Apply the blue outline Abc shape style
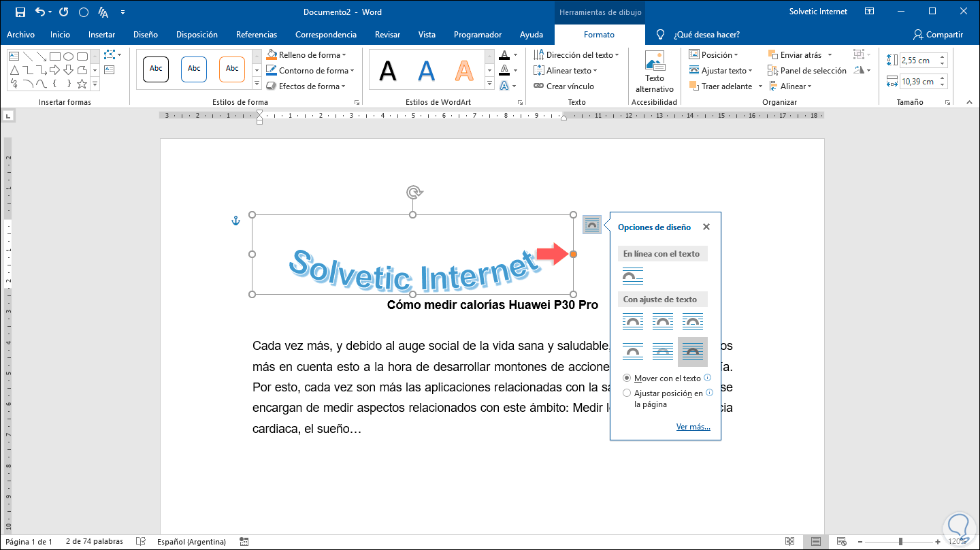Screen dimensions: 980x550 pyautogui.click(x=194, y=69)
